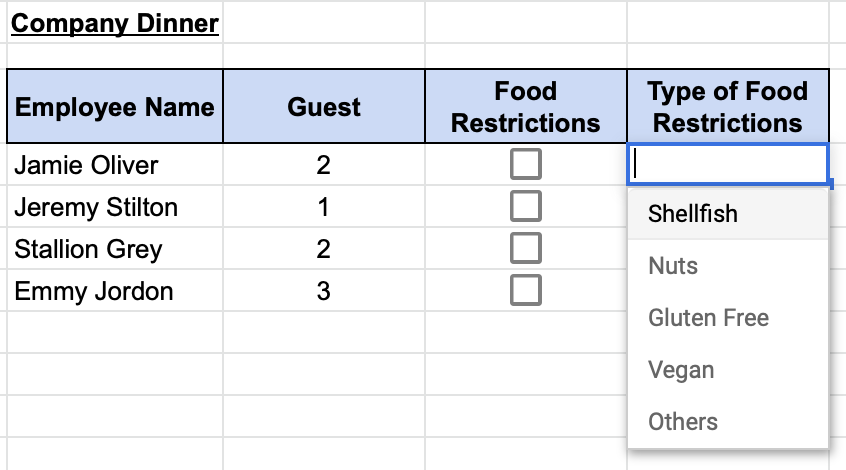Click the Employee Name header cell

point(115,106)
